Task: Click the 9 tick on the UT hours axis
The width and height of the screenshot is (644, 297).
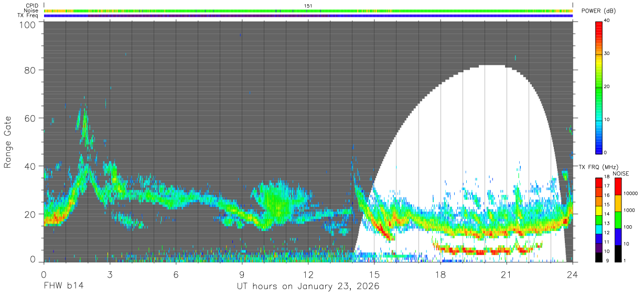Action: click(242, 274)
